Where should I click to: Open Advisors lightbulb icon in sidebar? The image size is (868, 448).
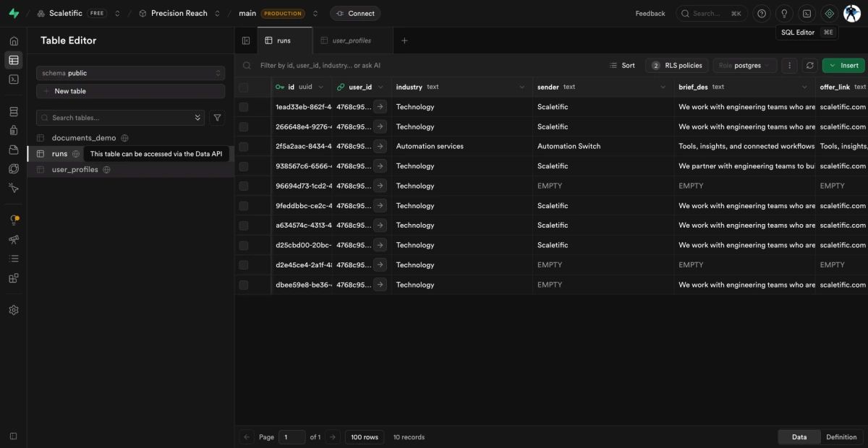coord(14,220)
